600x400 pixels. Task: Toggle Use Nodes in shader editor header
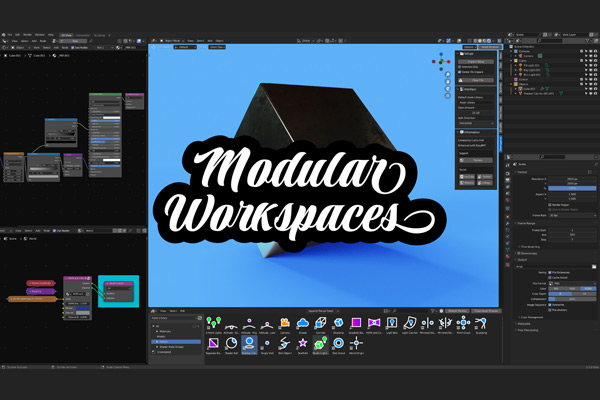72,47
